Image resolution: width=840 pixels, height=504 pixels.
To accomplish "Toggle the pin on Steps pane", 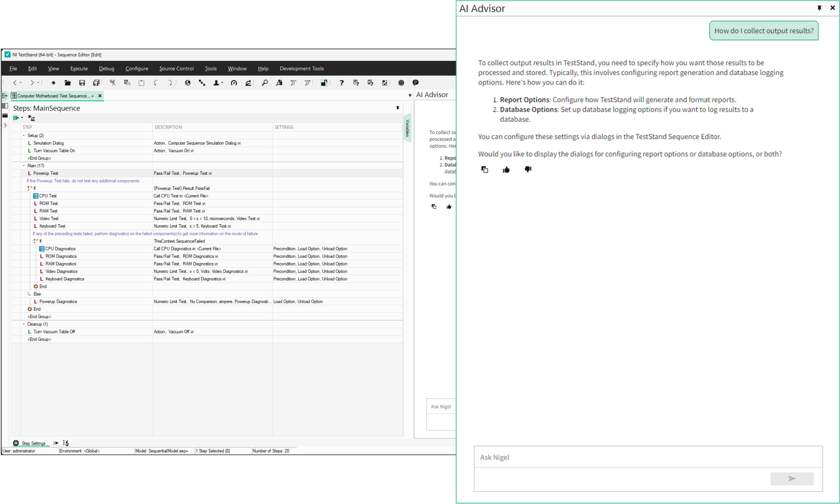I will click(x=397, y=108).
